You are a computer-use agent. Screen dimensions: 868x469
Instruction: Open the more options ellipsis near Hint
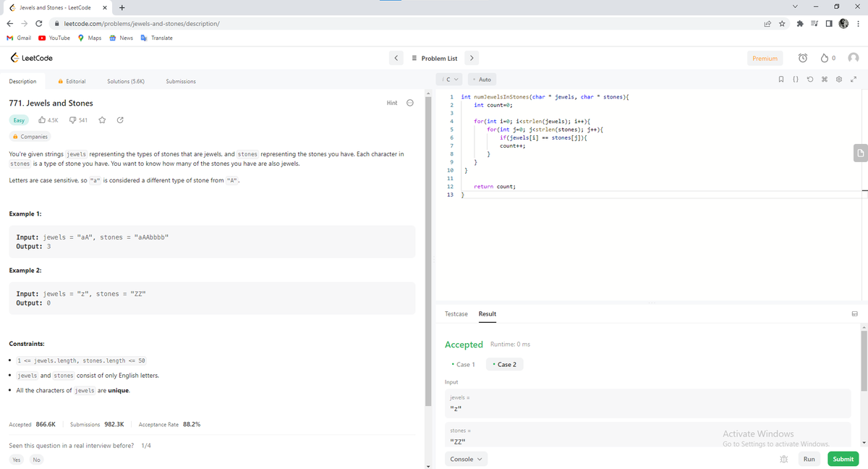click(409, 103)
